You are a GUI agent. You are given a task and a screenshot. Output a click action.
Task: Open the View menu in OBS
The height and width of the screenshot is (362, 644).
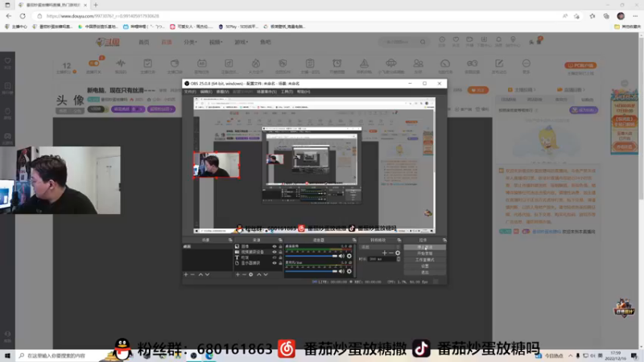pos(223,92)
